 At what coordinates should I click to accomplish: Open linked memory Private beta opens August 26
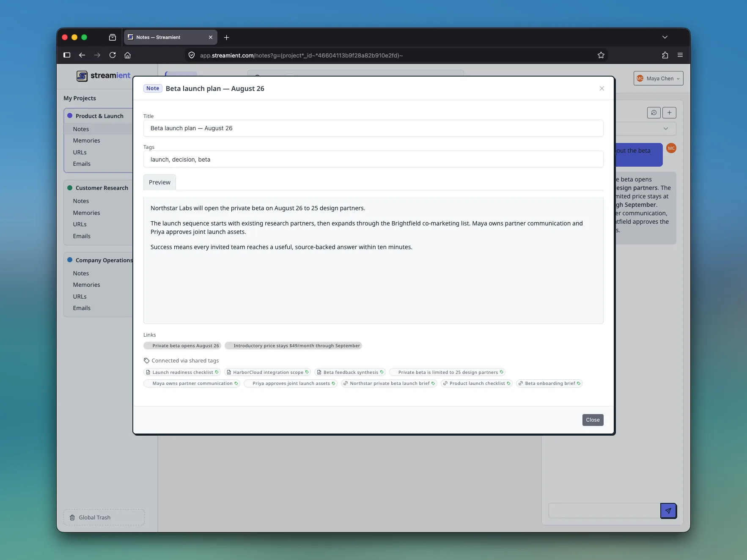182,346
